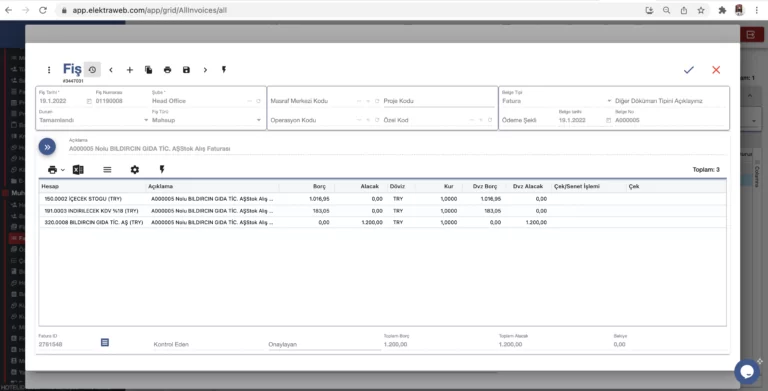Open grid settings gear icon
The height and width of the screenshot is (391, 768).
[x=135, y=170]
